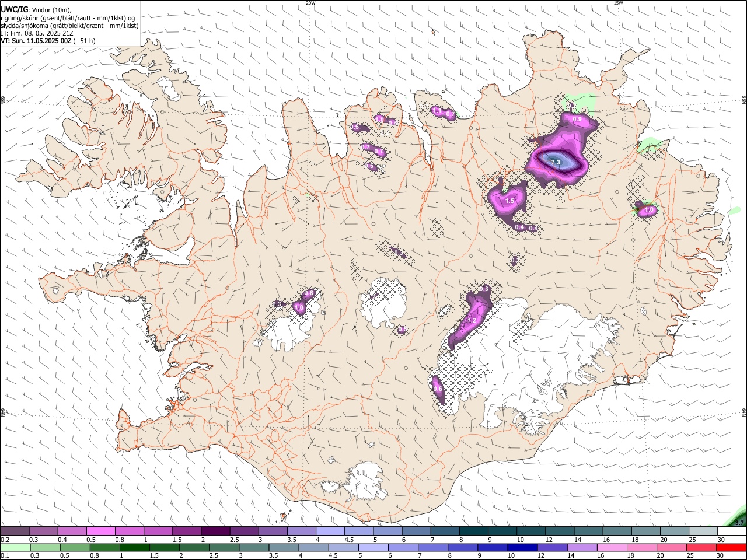
Task: Pick the medium green swatch starting at 0.5, lower scale
Action: coord(75,547)
